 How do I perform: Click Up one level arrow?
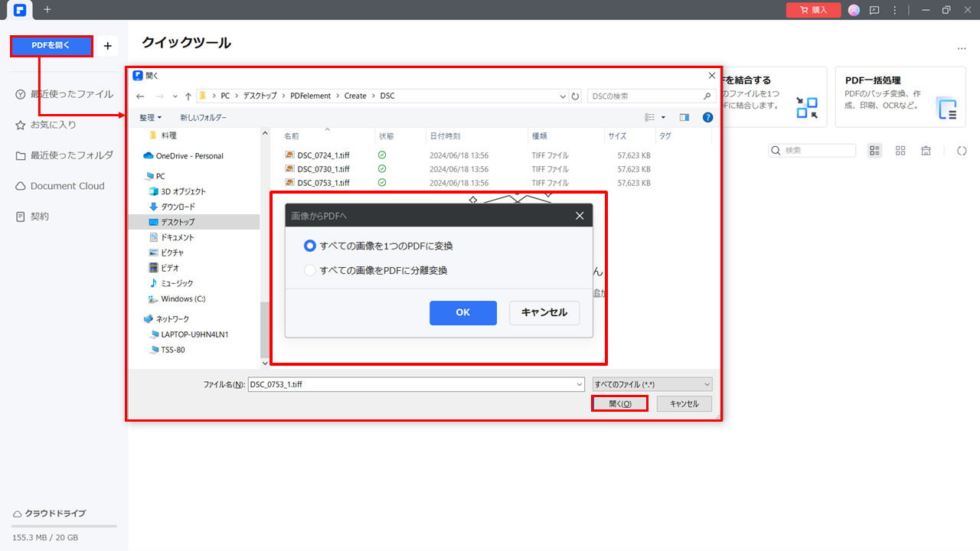click(x=188, y=96)
